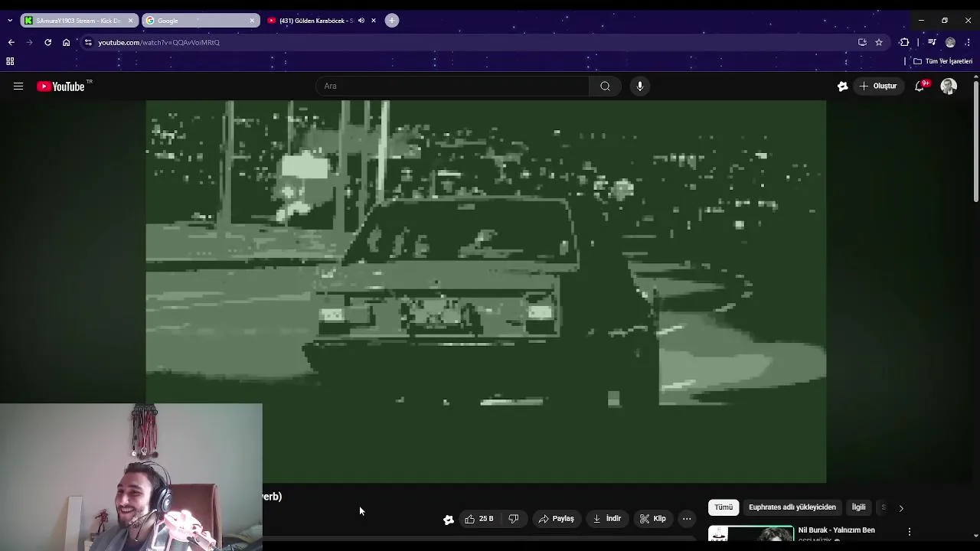This screenshot has height=551, width=980.
Task: Like the video with thumbs-up 25 B
Action: click(479, 519)
